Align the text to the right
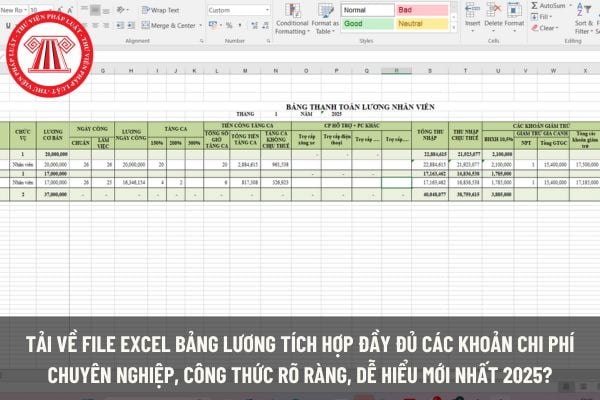Screen dimensions: 600x400 [106, 26]
